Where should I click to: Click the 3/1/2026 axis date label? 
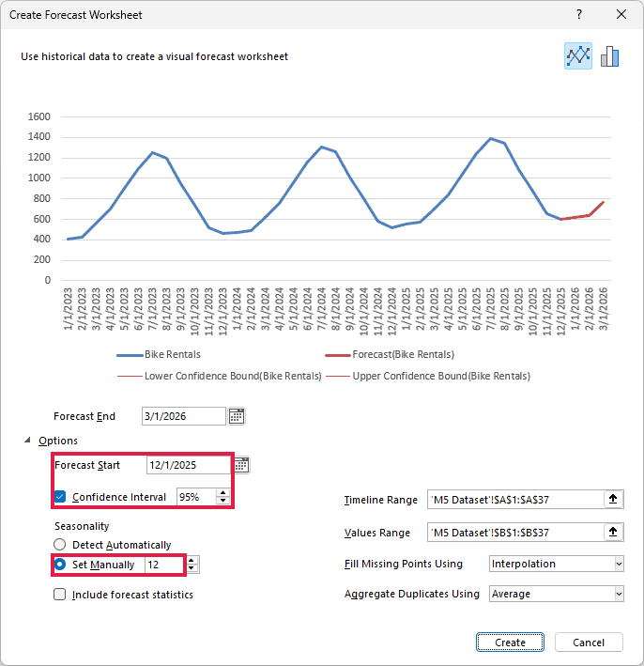click(x=603, y=308)
